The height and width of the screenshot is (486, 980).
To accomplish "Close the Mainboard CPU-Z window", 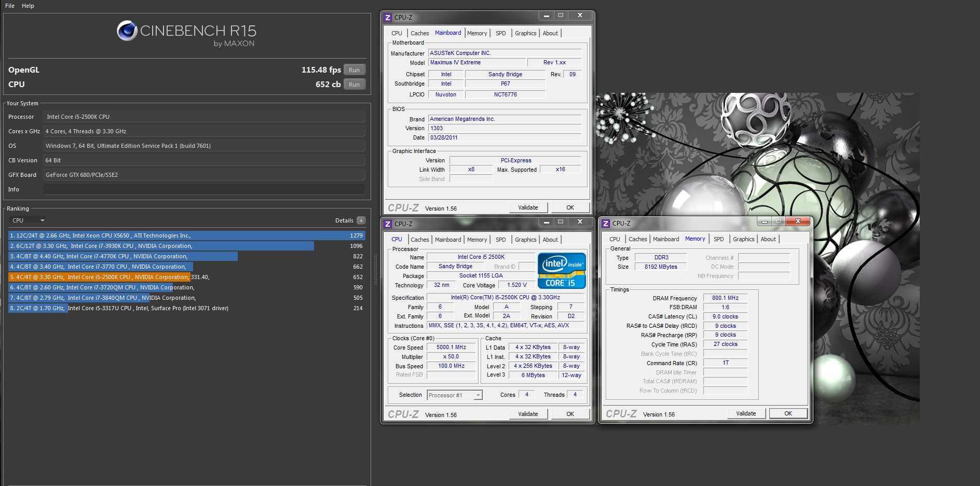I will pos(580,16).
